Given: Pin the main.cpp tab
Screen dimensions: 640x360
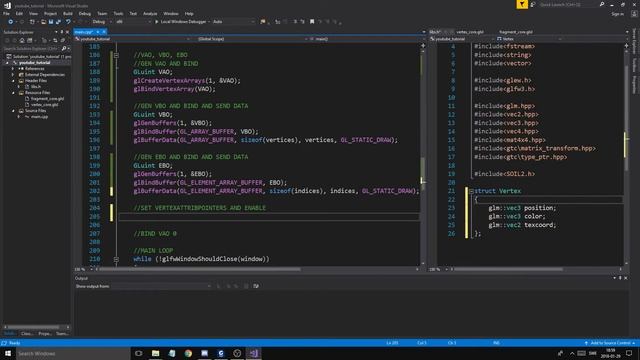Looking at the screenshot, I should coord(98,32).
